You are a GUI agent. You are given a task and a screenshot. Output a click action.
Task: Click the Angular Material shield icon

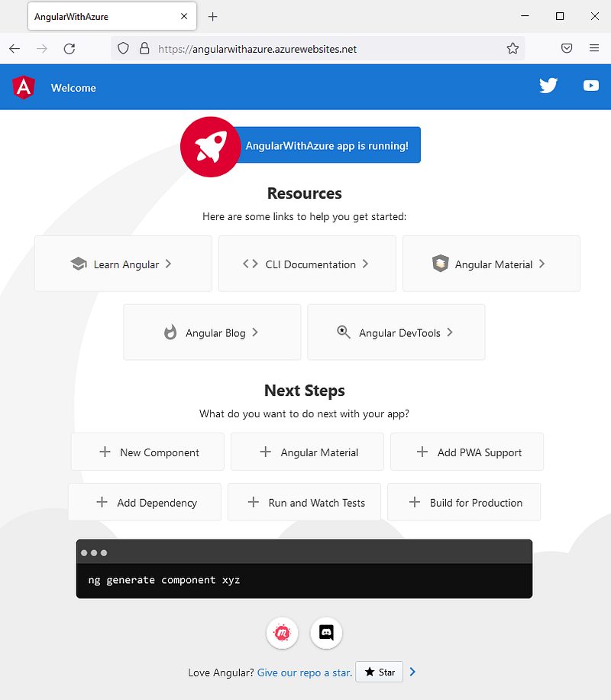[440, 264]
